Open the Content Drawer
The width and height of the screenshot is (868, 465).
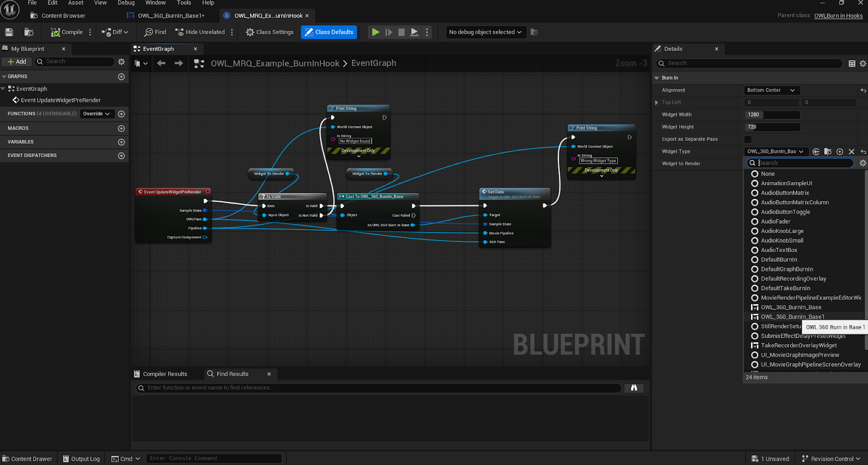pos(27,459)
